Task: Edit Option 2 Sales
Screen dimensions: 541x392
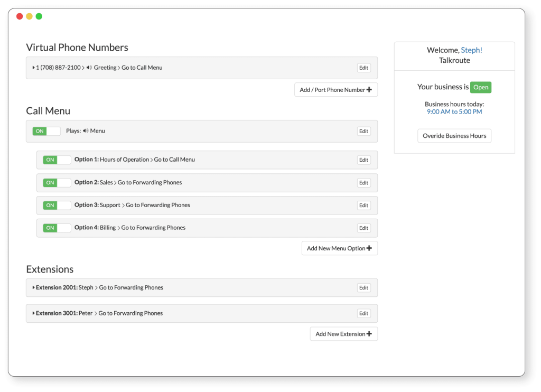Action: 363,183
